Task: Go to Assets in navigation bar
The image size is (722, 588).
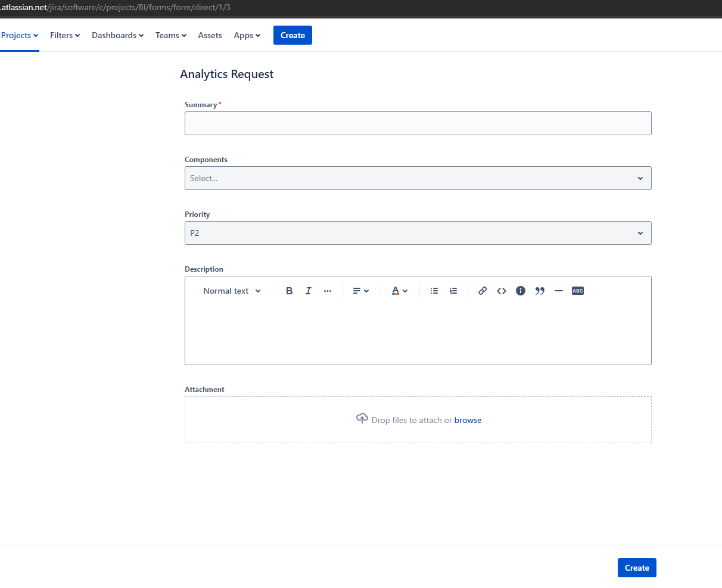Action: (210, 35)
